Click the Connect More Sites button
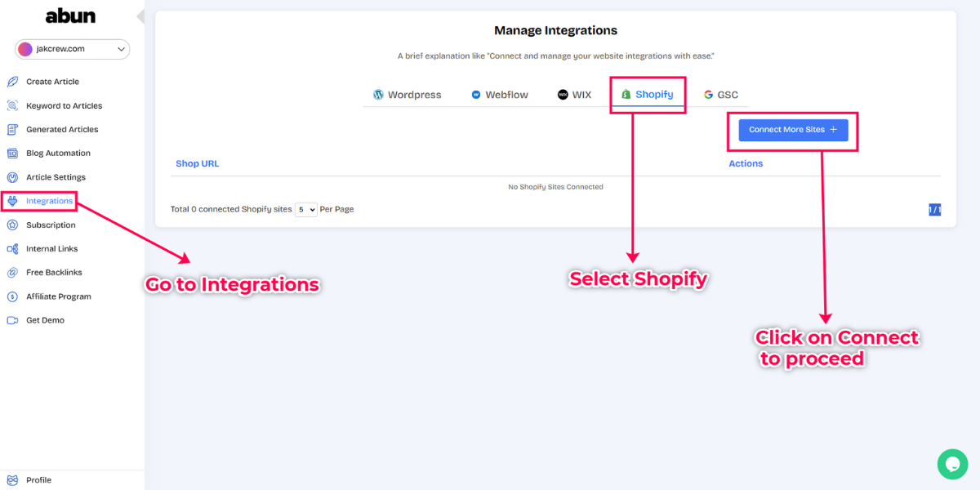The image size is (980, 490). pos(792,129)
